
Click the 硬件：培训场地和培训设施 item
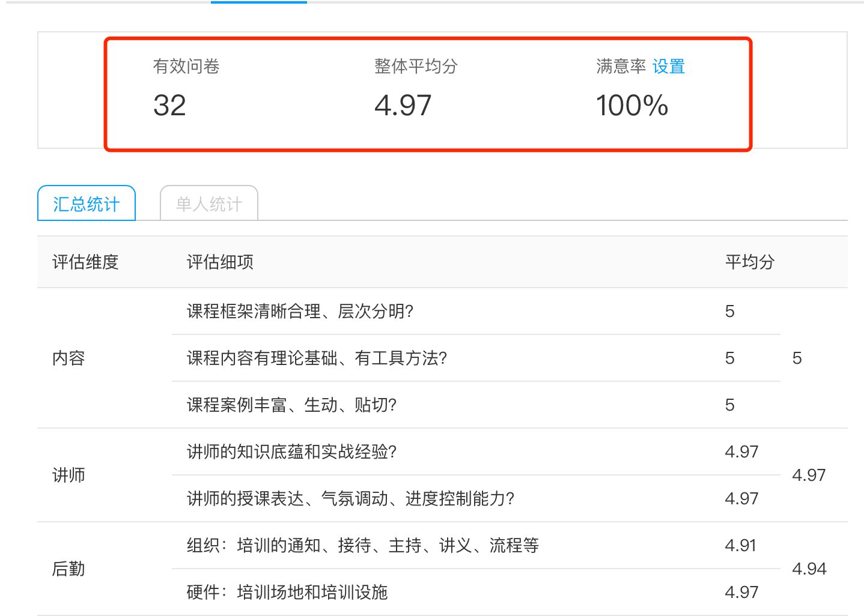click(x=287, y=593)
